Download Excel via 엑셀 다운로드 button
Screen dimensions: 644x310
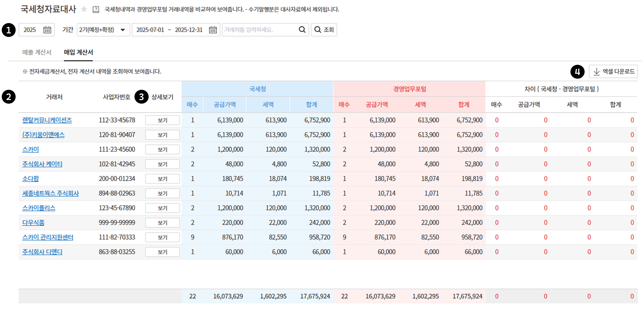pyautogui.click(x=613, y=72)
